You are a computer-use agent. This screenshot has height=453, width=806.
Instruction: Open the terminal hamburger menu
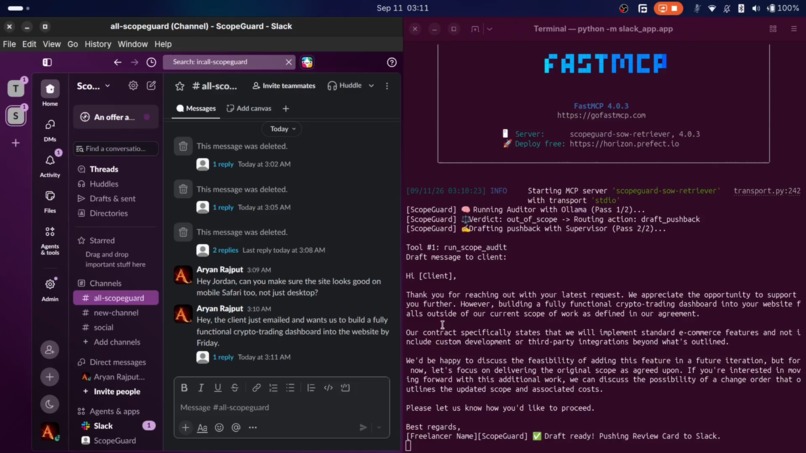click(794, 29)
